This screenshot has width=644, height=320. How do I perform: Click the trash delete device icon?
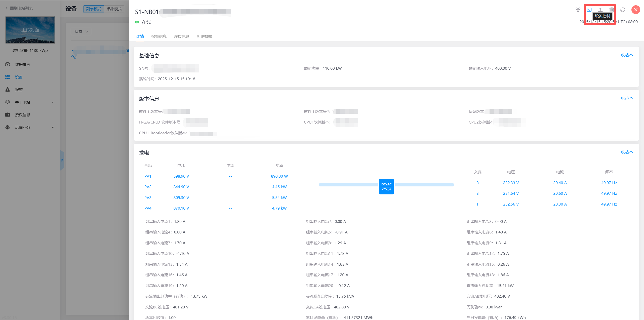point(611,10)
